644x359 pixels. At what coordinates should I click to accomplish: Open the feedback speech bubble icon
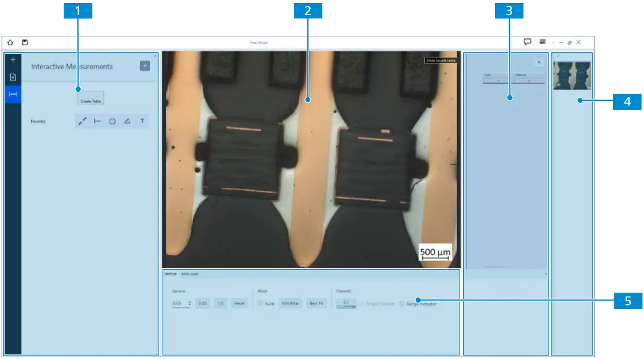tap(527, 43)
